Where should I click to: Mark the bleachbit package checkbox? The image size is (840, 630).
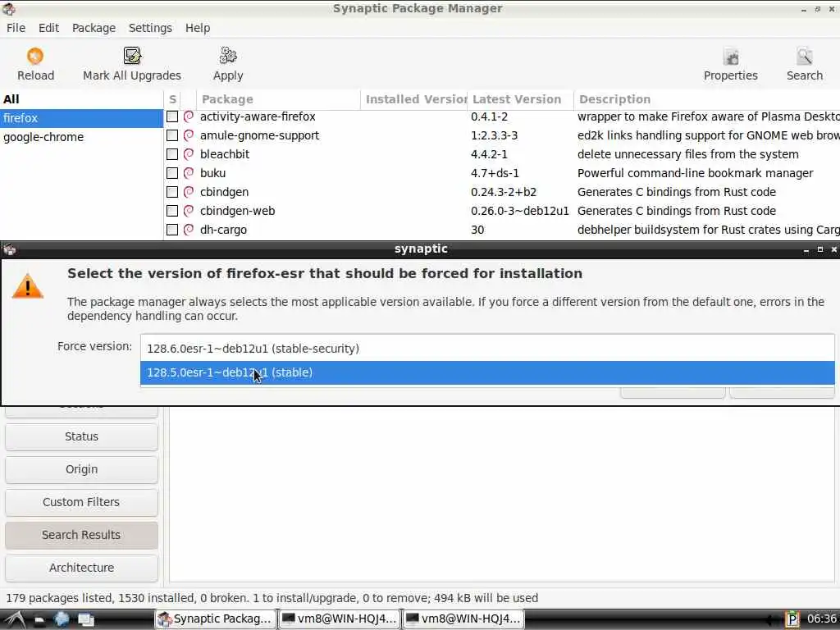(x=172, y=154)
